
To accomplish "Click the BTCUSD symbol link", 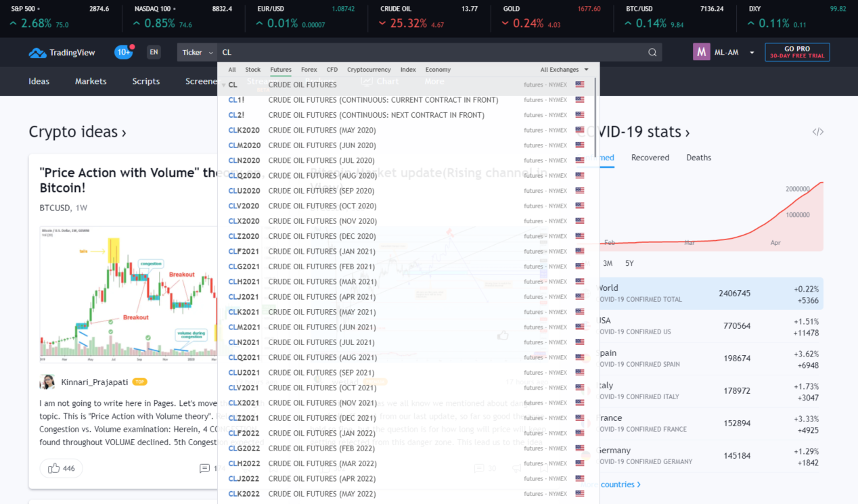I will pos(55,208).
